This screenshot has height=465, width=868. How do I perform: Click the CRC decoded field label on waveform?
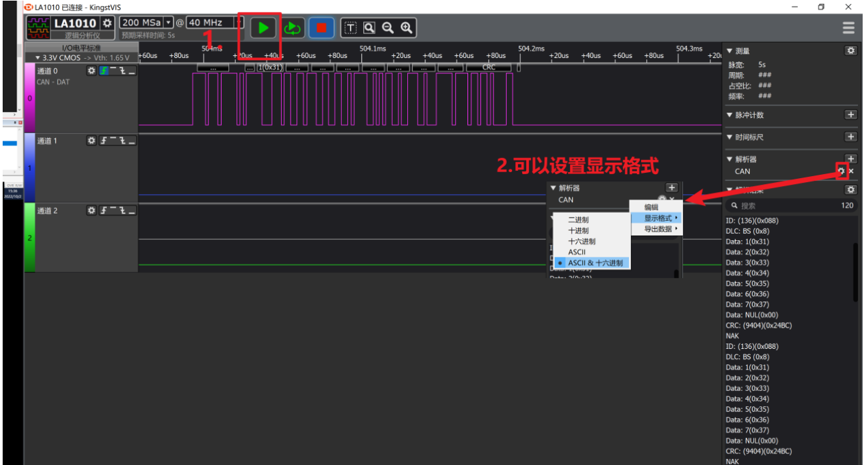click(x=489, y=67)
